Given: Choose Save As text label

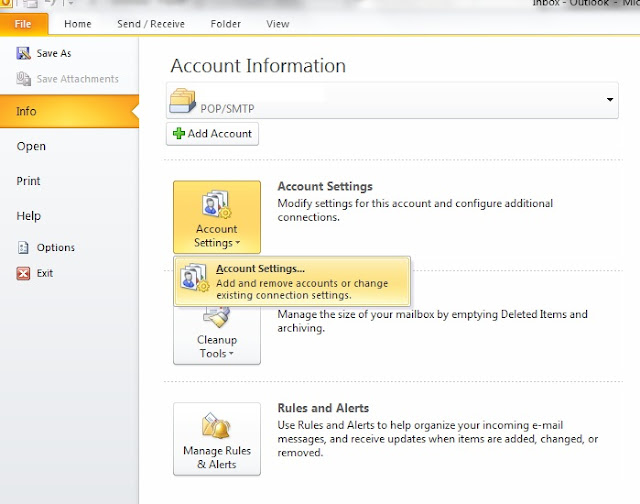Looking at the screenshot, I should click(x=54, y=53).
